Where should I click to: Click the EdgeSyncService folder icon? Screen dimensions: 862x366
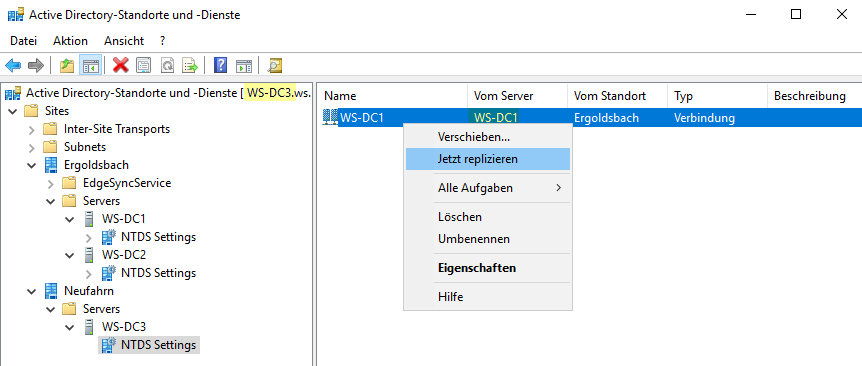point(70,183)
